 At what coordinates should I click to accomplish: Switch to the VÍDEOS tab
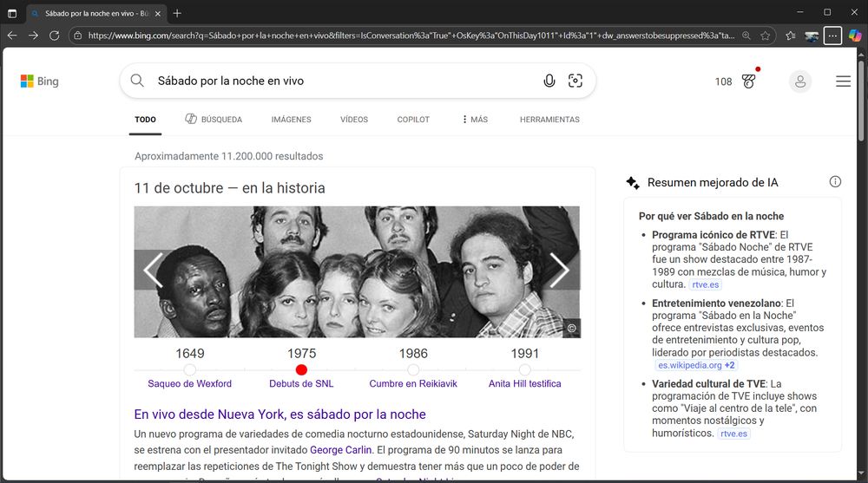(354, 120)
